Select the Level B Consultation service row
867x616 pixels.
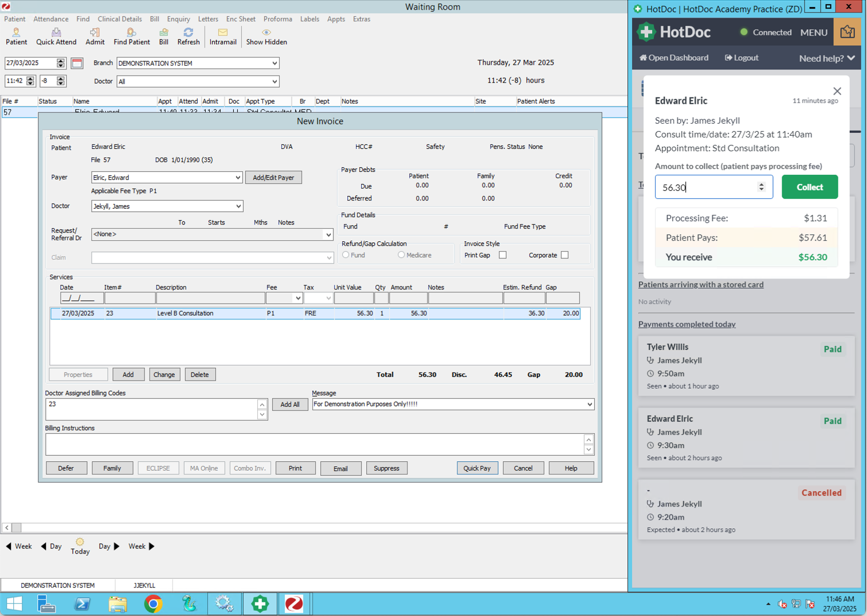point(315,313)
